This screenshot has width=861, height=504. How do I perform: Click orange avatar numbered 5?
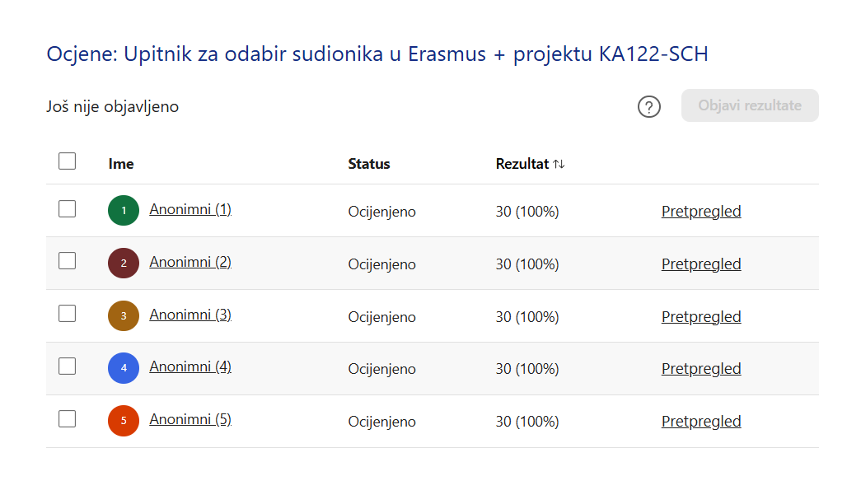coord(124,421)
